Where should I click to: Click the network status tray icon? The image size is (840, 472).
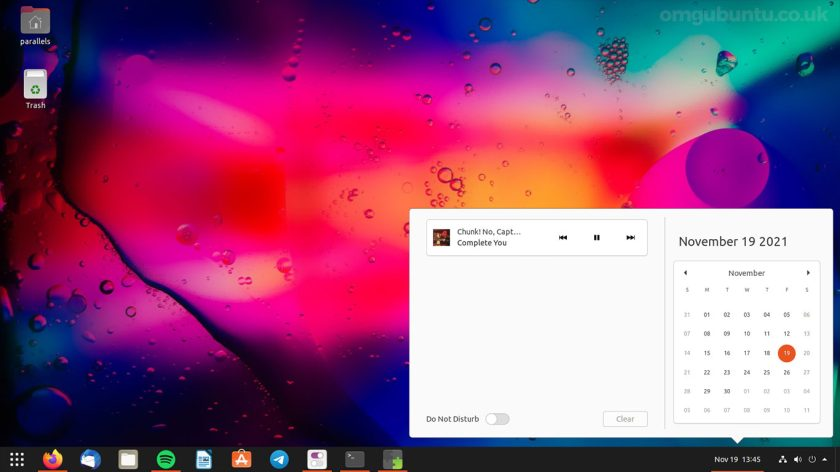click(783, 459)
